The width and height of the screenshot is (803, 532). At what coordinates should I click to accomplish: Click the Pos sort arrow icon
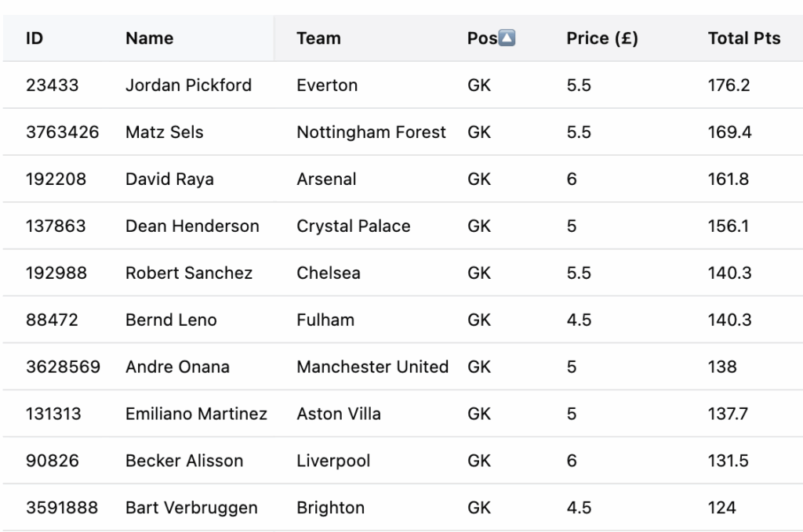click(x=507, y=38)
